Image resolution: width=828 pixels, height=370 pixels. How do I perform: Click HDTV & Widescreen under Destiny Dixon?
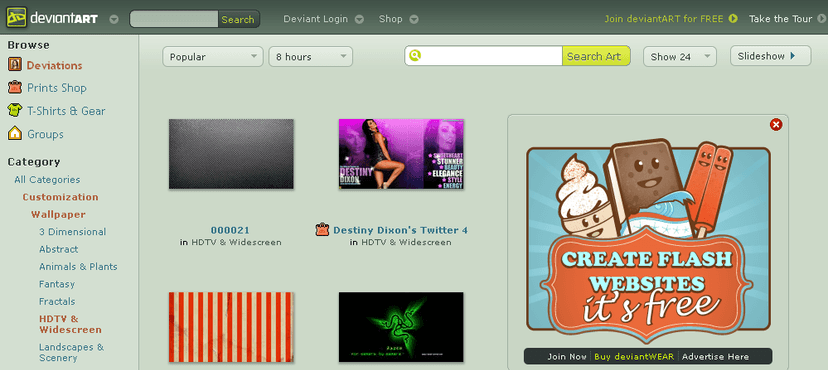click(406, 243)
